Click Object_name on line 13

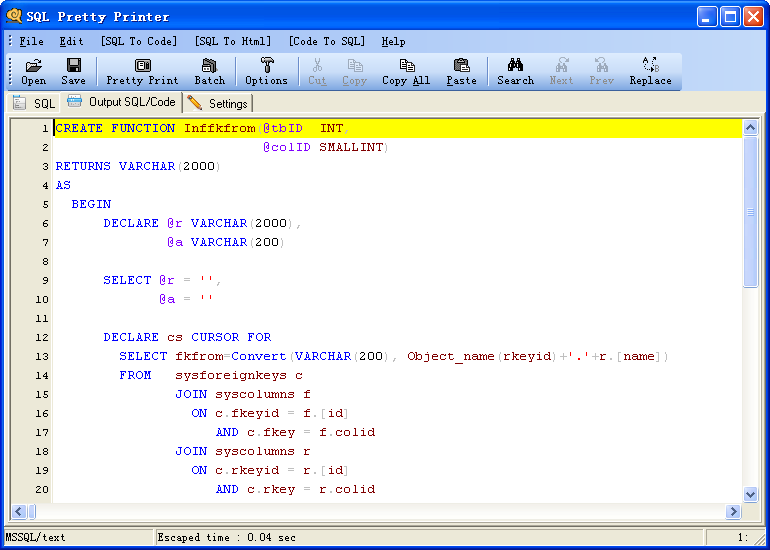tap(450, 357)
